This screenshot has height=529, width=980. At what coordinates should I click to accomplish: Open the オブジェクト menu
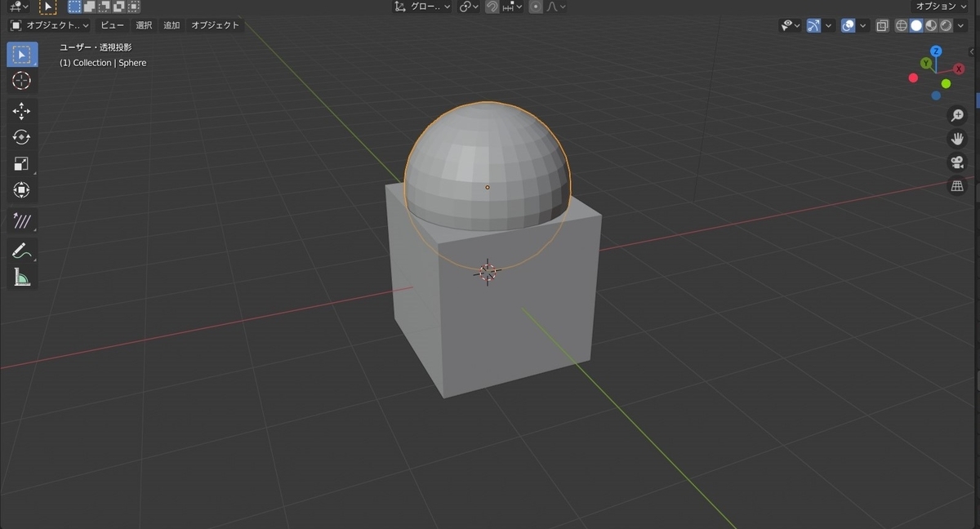pyautogui.click(x=216, y=25)
